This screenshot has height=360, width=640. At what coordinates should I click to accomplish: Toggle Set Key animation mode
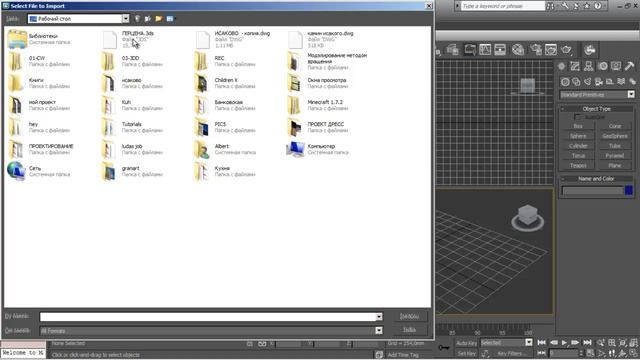click(467, 353)
